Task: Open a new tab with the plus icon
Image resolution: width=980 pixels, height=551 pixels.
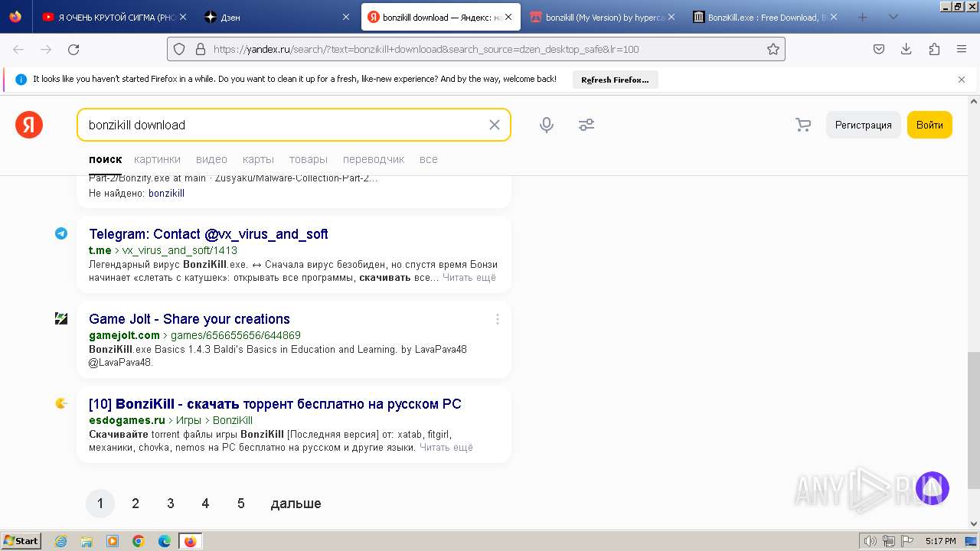Action: click(863, 17)
